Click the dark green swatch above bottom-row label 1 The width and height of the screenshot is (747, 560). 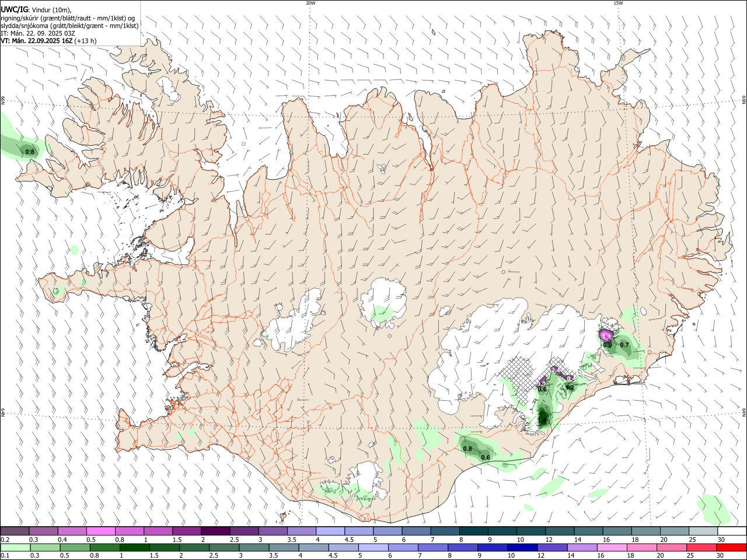[x=134, y=548]
